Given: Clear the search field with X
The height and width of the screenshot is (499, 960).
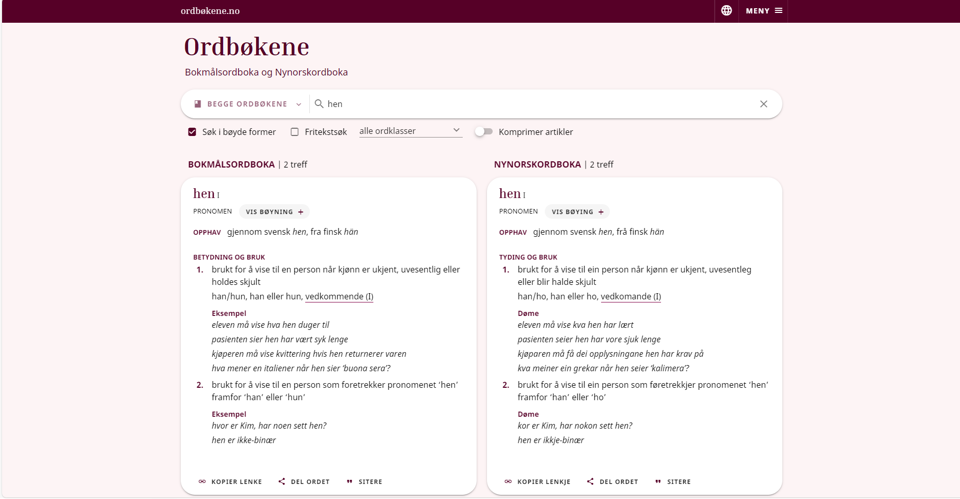Looking at the screenshot, I should (763, 104).
